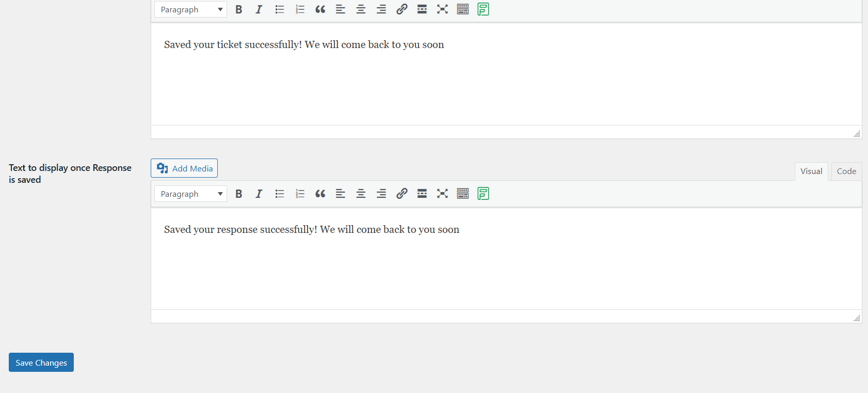The width and height of the screenshot is (868, 393).
Task: Switch to the Code editor tab
Action: click(846, 171)
